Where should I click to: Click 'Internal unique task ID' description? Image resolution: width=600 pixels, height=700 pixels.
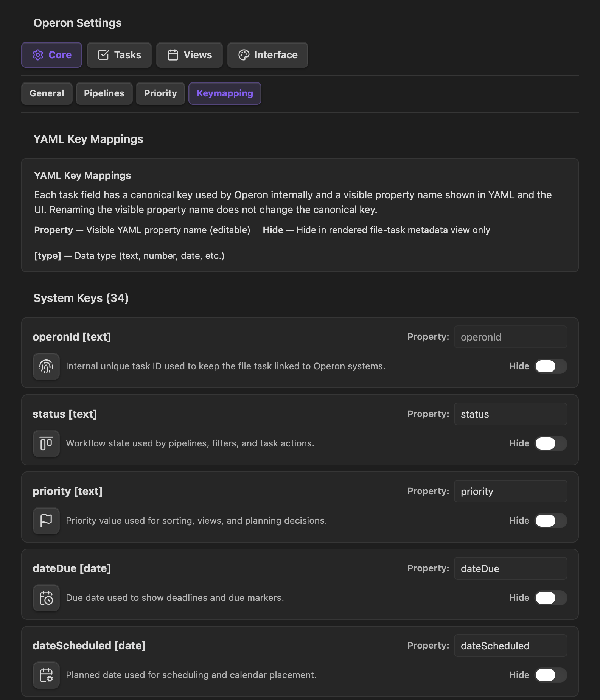[x=225, y=366]
